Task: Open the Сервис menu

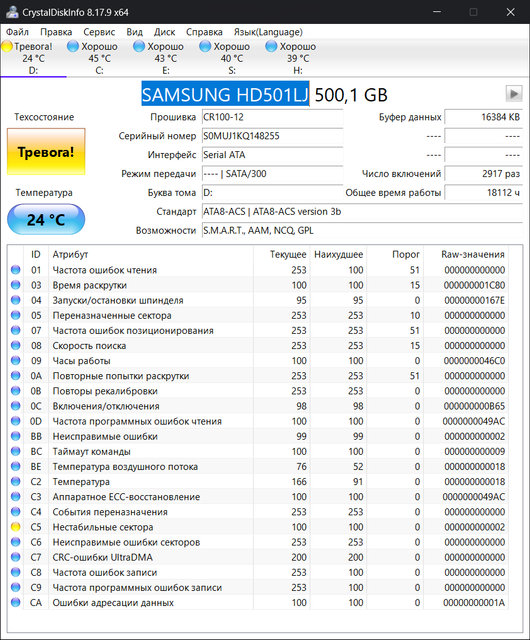Action: [x=99, y=32]
